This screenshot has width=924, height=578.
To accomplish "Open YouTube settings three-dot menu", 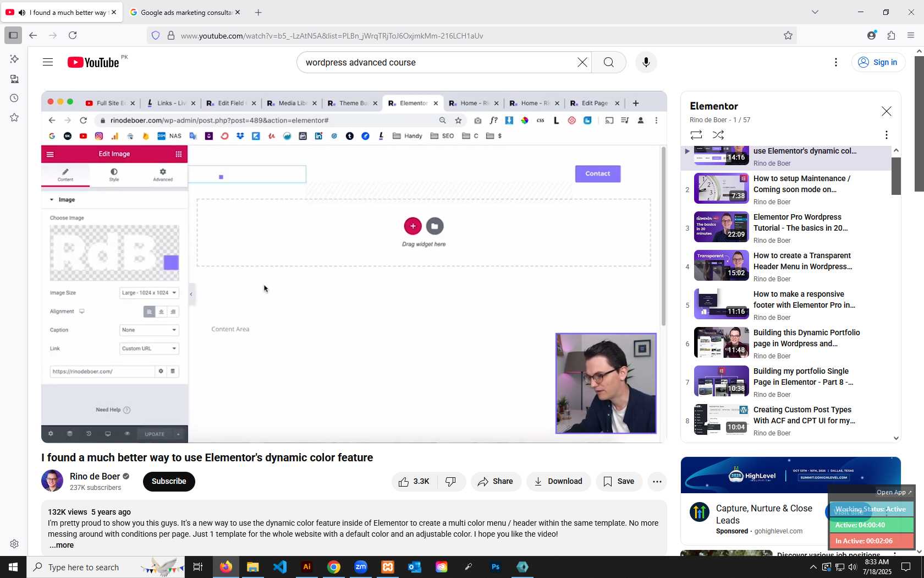I will click(x=836, y=62).
